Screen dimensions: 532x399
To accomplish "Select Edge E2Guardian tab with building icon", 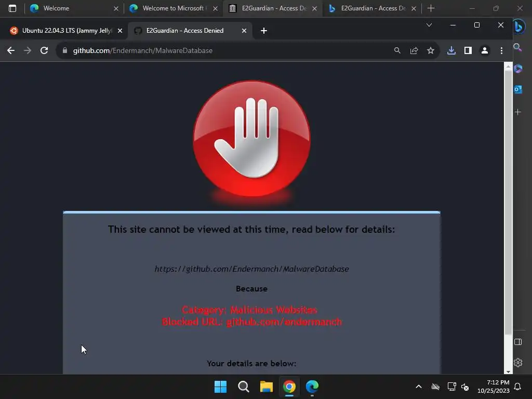I will click(x=271, y=8).
